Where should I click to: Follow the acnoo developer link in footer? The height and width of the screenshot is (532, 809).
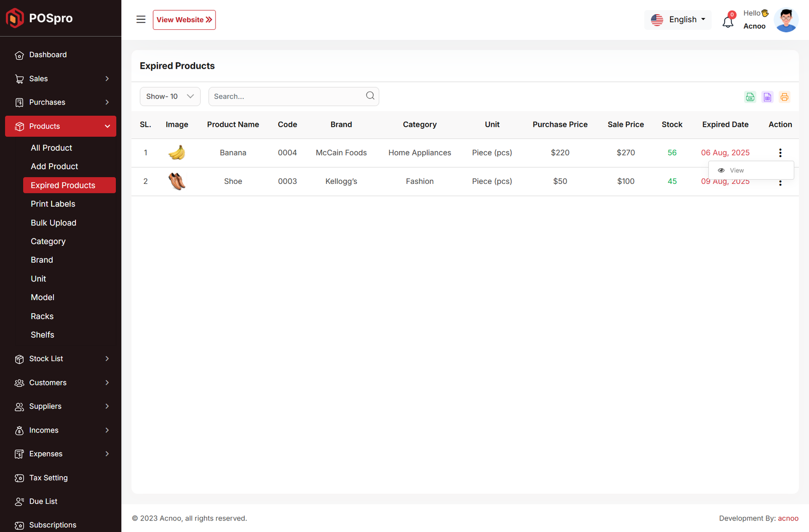click(788, 518)
